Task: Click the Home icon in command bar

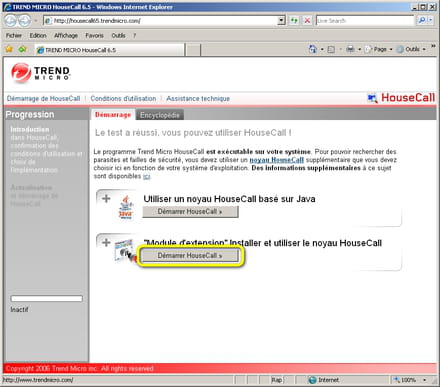Action: [313, 49]
